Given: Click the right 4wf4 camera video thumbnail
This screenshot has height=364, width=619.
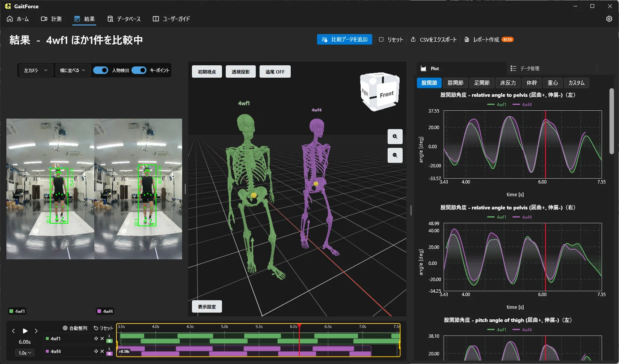Looking at the screenshot, I should click(138, 189).
